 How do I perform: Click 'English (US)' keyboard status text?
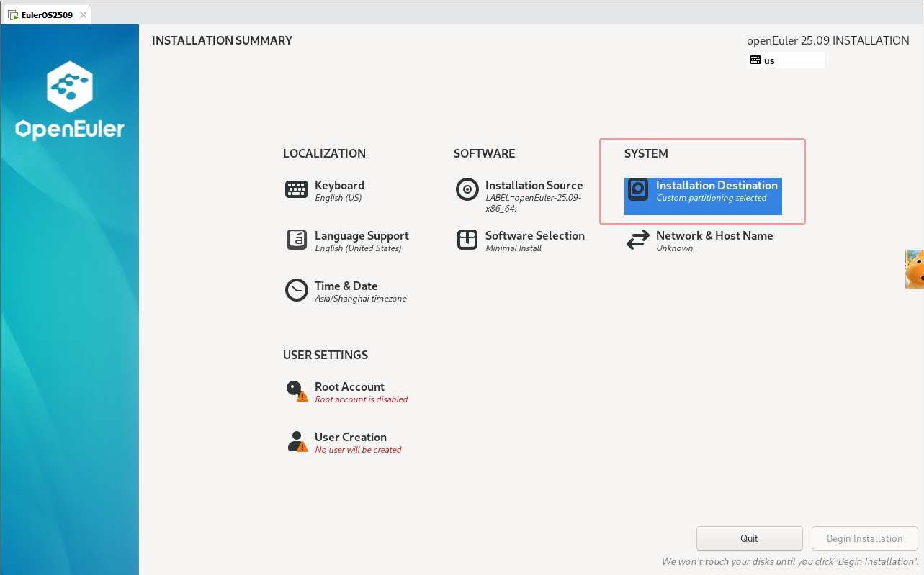pos(338,198)
